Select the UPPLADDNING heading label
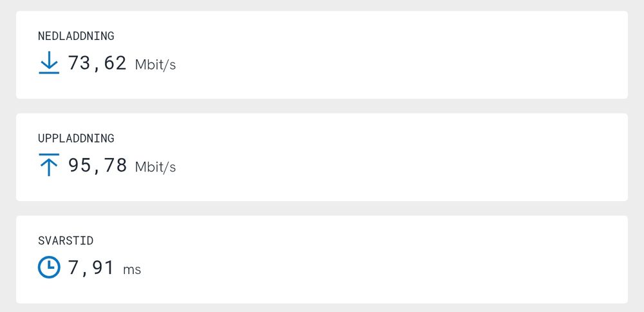644x312 pixels. 76,139
